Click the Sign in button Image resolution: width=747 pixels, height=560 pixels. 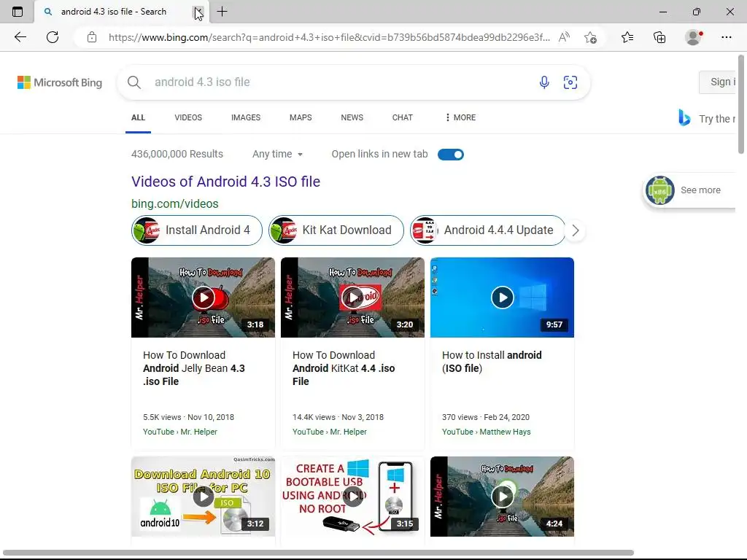(718, 82)
